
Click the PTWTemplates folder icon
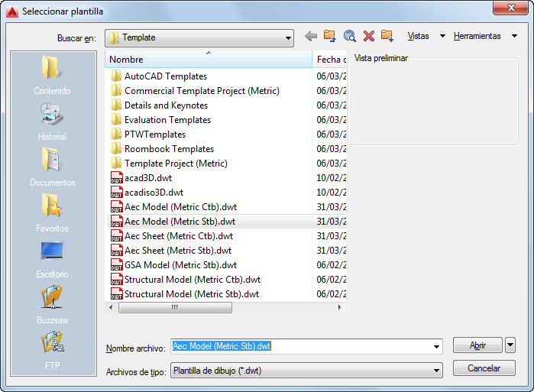pos(116,134)
